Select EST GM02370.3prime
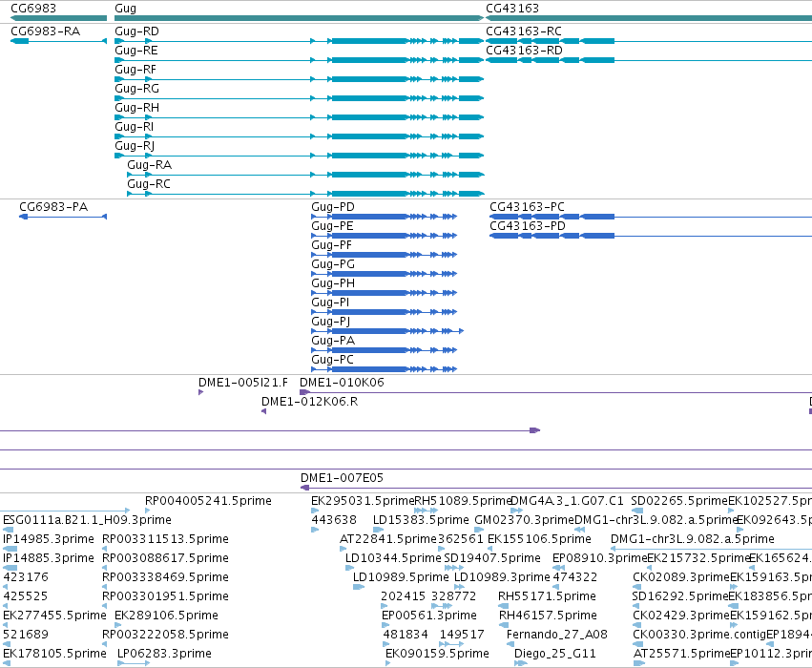 524,520
